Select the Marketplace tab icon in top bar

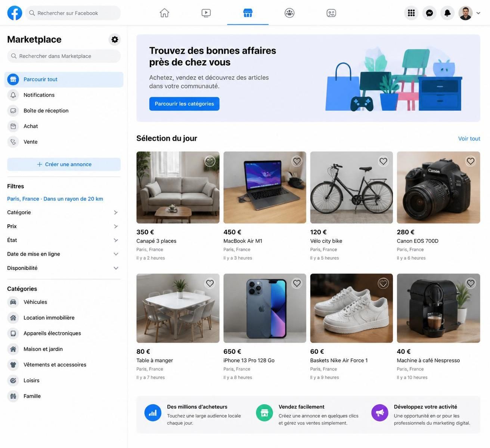tap(248, 13)
